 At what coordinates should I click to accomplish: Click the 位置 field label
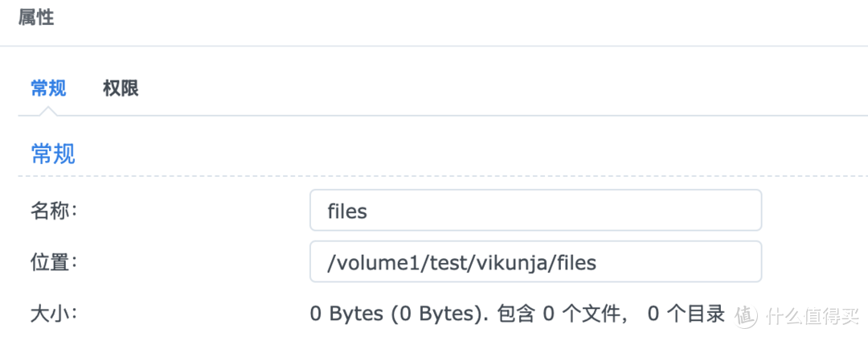52,263
